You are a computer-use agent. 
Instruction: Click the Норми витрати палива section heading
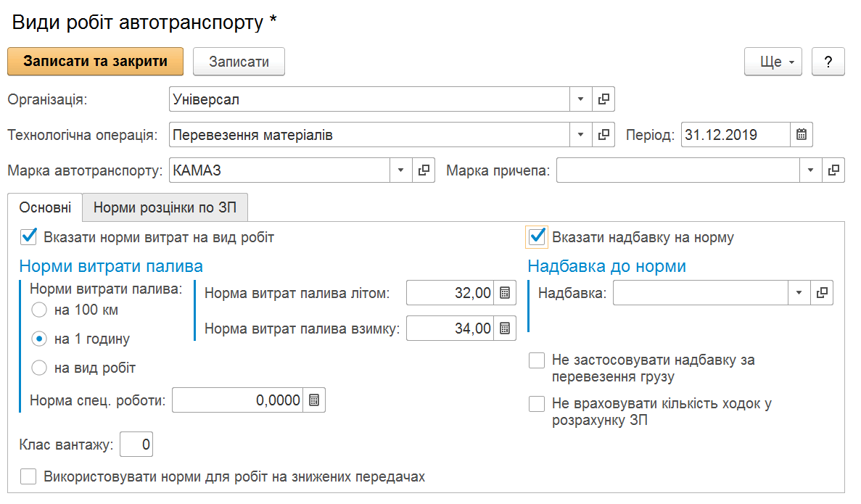[111, 266]
